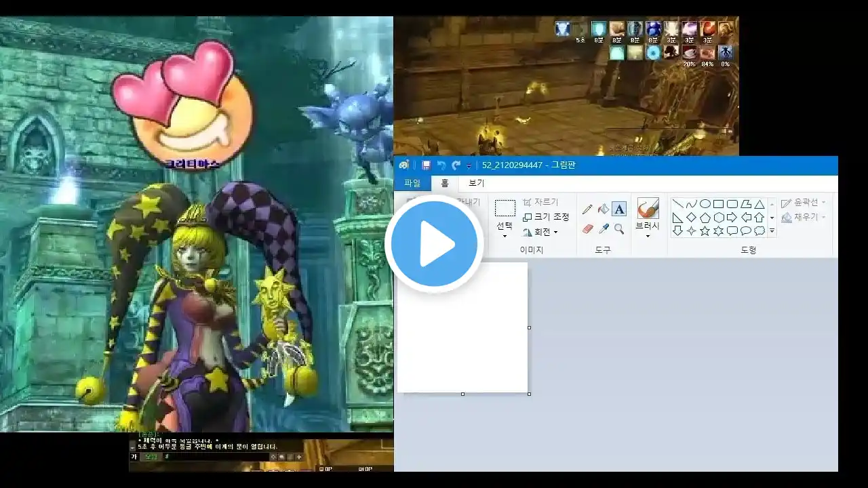Choose the Rounded rectangle shape

732,204
